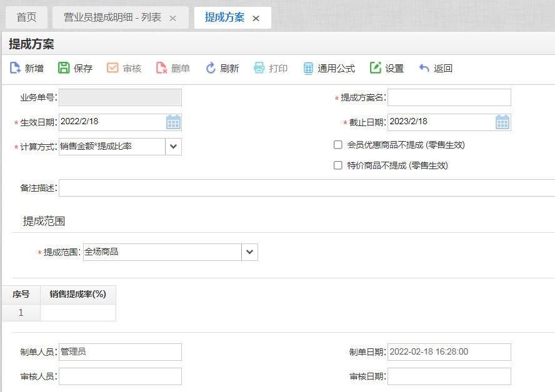Expand the 提成范围 dropdown list

point(249,252)
